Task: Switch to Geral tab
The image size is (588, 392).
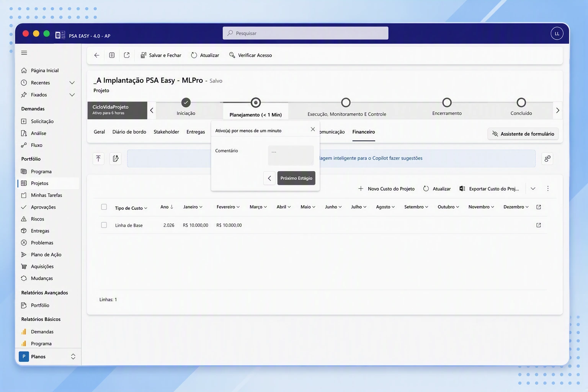Action: (99, 132)
